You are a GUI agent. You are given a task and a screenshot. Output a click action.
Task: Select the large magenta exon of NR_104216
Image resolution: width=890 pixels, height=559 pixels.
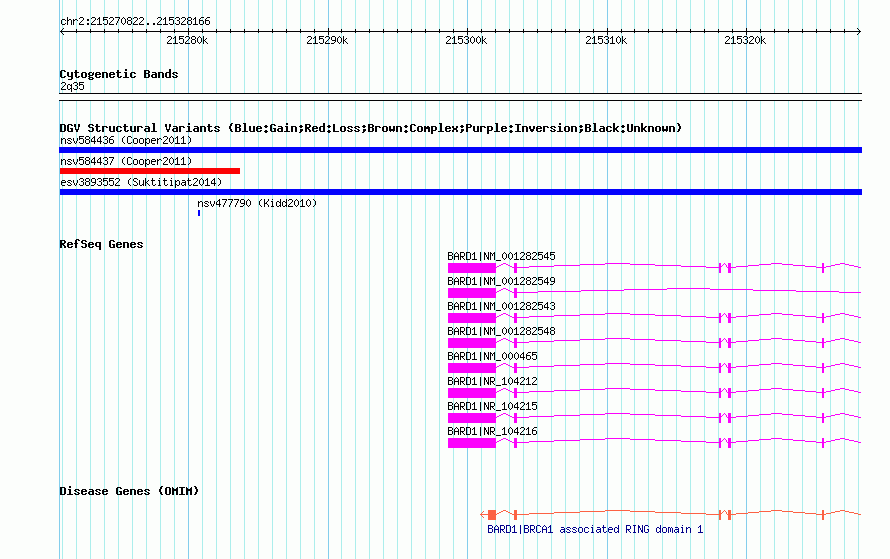472,443
